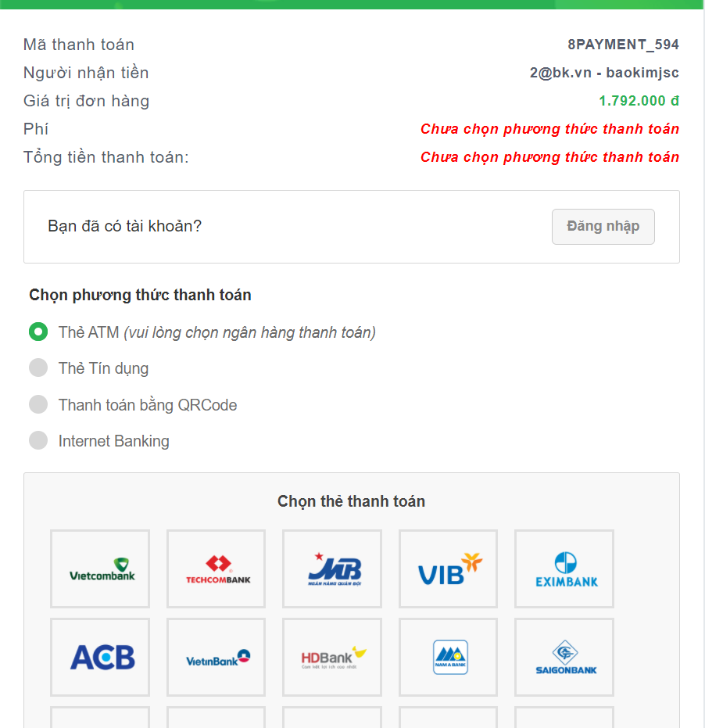Click the order value 1.792.000 đ

click(x=639, y=101)
